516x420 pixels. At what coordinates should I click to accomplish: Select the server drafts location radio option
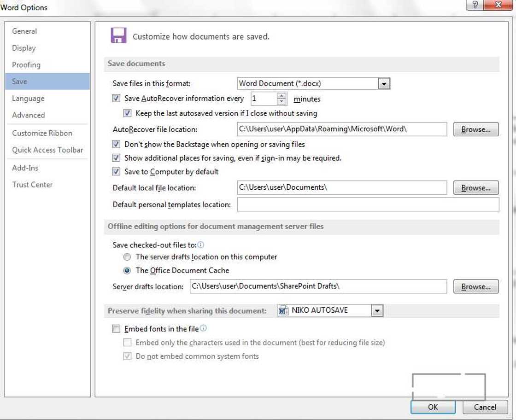click(x=127, y=257)
